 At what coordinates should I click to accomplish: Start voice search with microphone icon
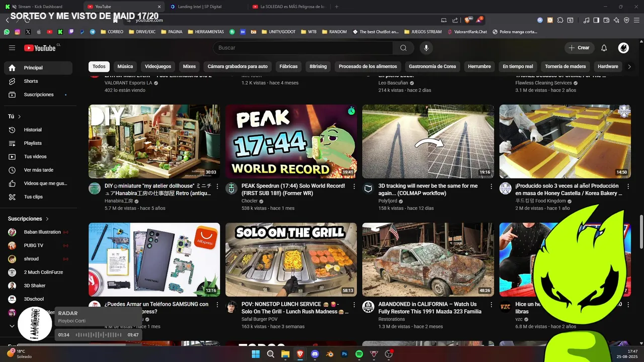(x=426, y=48)
